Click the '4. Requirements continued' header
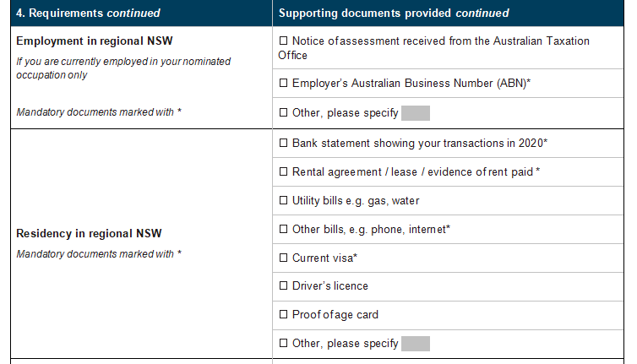This screenshot has width=637, height=364. 88,13
